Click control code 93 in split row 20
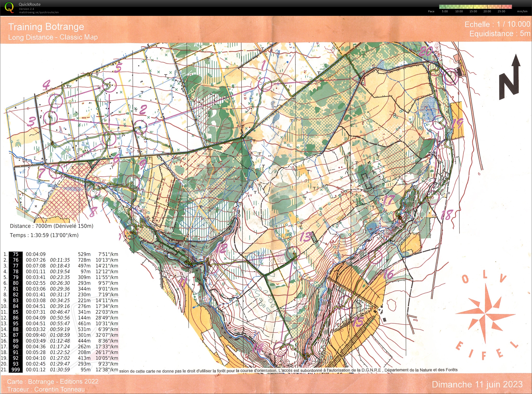 coord(16,364)
